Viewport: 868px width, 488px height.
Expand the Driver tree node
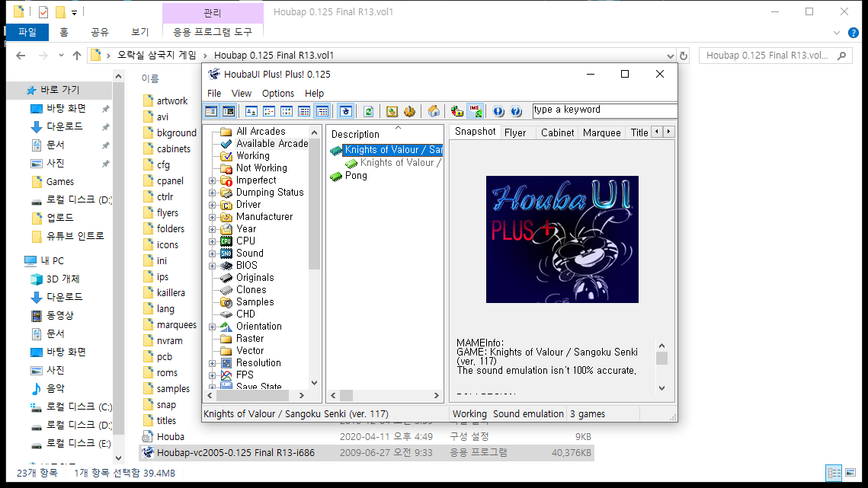212,205
